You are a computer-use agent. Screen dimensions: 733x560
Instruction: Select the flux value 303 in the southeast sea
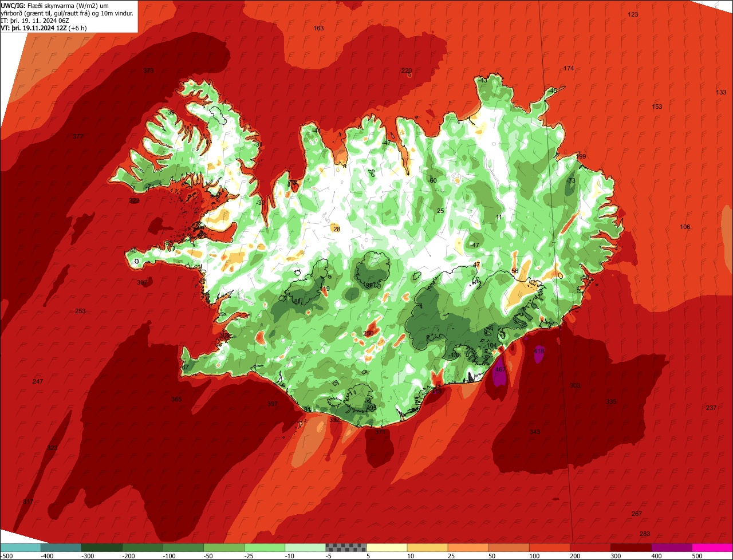coord(575,385)
